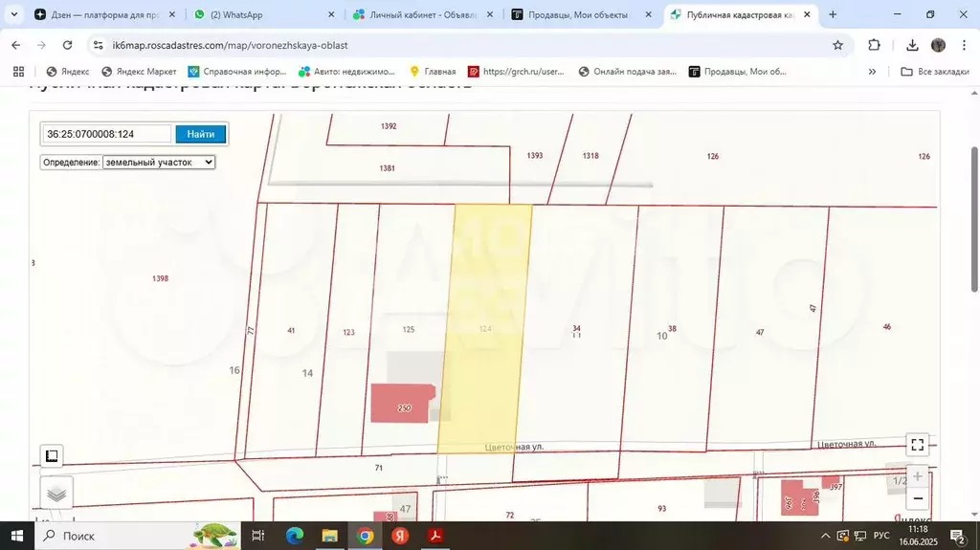Image resolution: width=980 pixels, height=550 pixels.
Task: Click parcel label 71 below street
Action: tap(379, 468)
